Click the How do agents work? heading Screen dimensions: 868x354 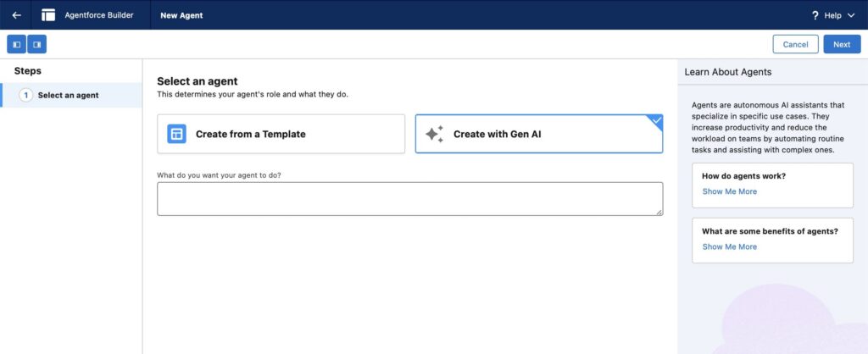(744, 176)
